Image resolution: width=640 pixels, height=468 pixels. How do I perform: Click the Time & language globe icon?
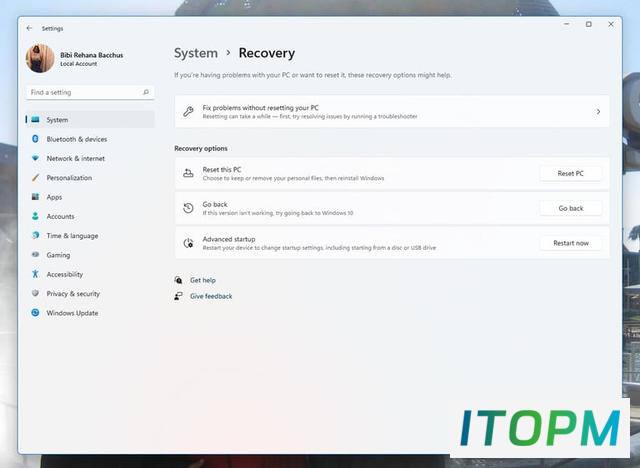pos(36,235)
